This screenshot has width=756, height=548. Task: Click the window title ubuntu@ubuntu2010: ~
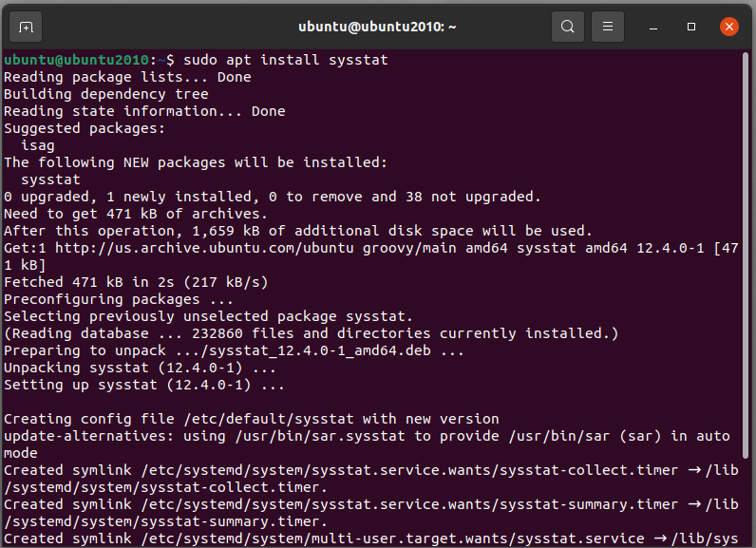tap(377, 27)
